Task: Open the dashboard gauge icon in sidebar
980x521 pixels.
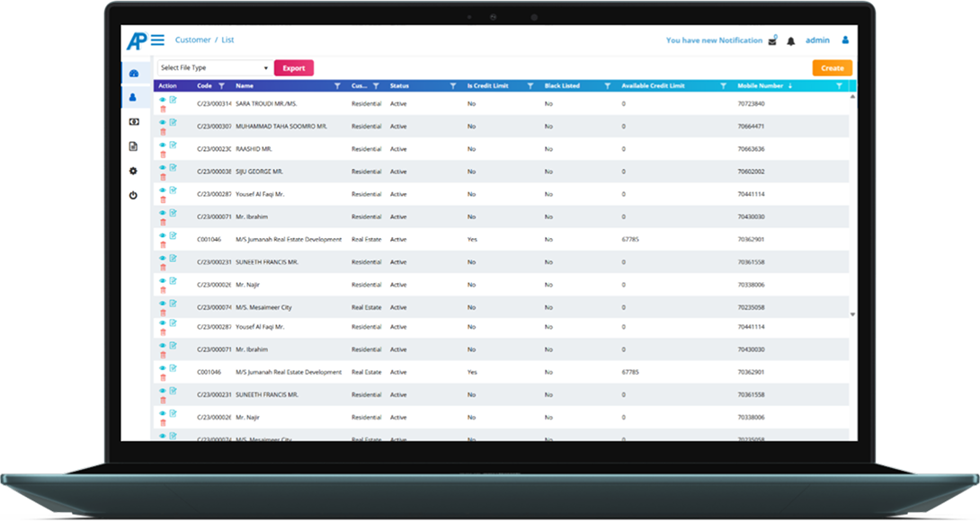Action: (134, 73)
